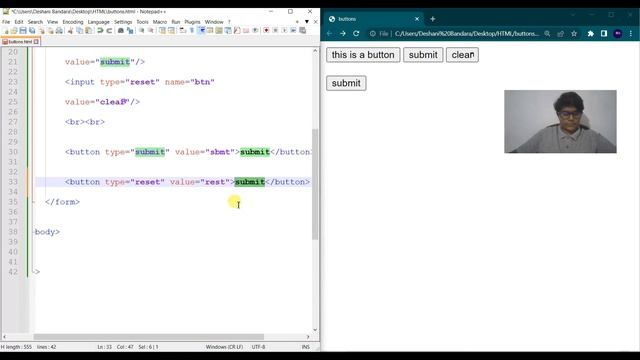Save the document with the Save icon
Viewport: 640px width, 360px height.
point(23,31)
